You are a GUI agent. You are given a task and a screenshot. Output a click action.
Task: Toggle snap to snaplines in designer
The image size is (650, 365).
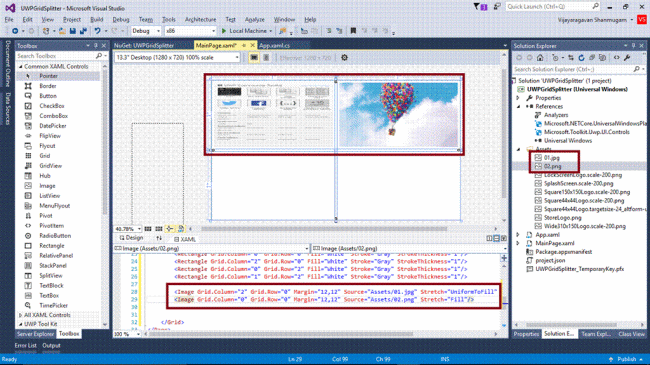point(170,229)
